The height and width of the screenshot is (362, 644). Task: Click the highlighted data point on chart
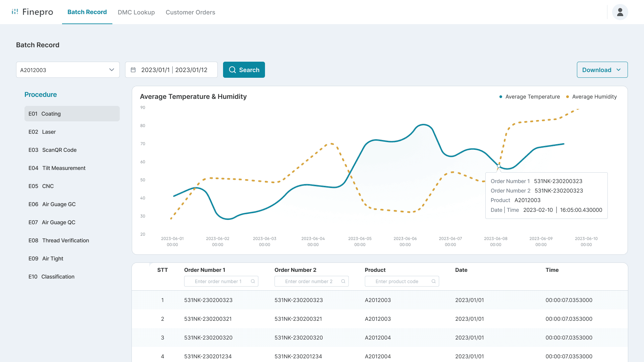(x=499, y=166)
